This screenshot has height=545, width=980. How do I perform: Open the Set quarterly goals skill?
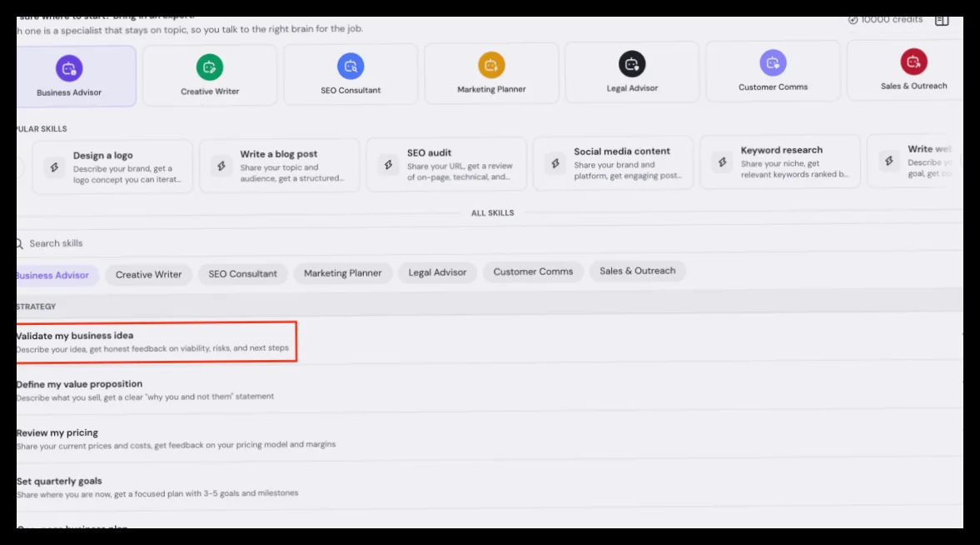[490, 486]
